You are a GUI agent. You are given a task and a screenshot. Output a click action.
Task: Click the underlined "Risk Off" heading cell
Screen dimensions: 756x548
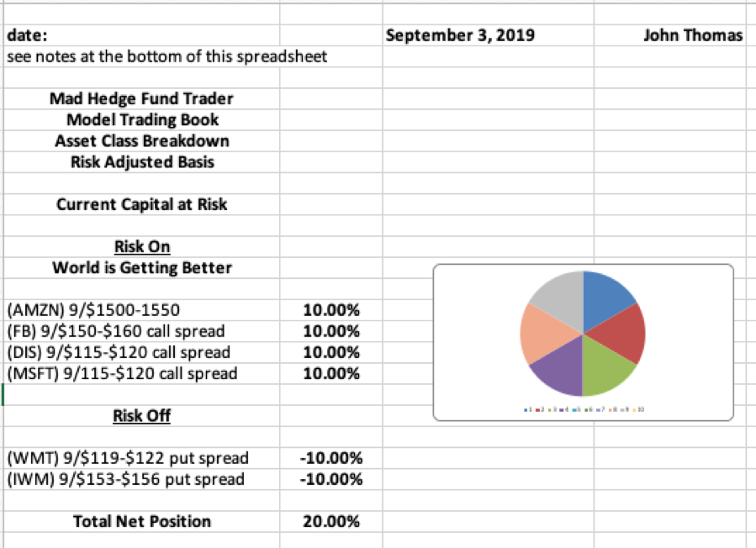141,415
